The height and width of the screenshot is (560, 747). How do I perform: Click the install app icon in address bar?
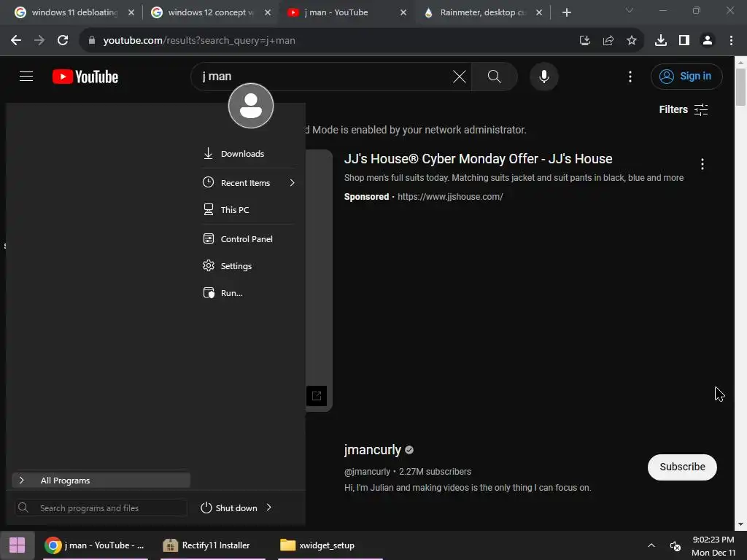(584, 41)
